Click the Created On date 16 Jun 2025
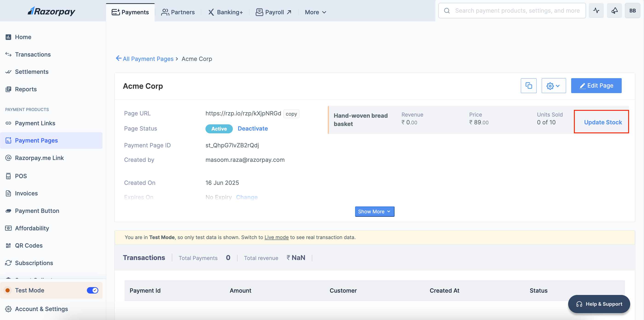Viewport: 644px width, 320px height. [222, 183]
